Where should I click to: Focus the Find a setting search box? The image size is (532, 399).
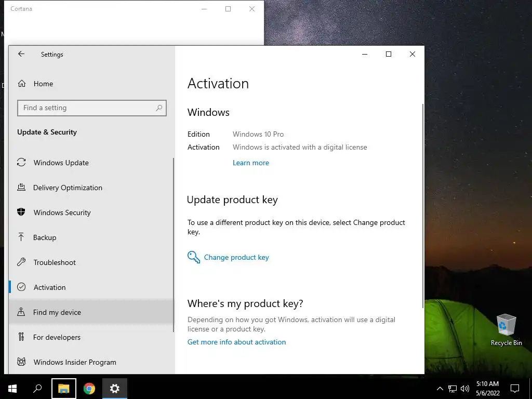[91, 108]
